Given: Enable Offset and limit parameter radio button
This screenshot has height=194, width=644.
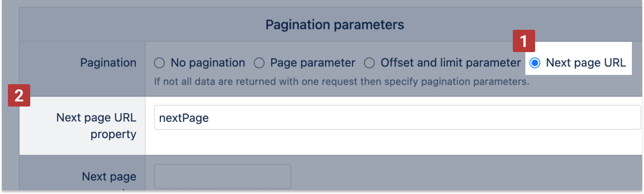Looking at the screenshot, I should pyautogui.click(x=369, y=62).
